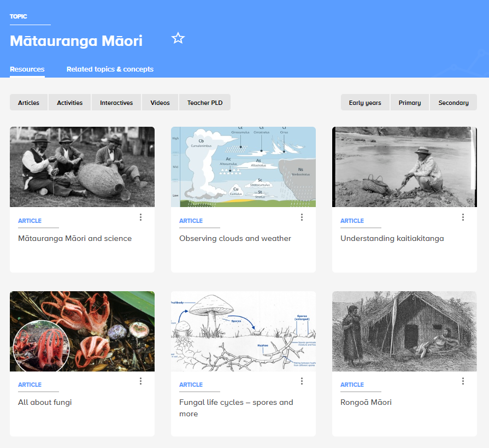Filter resources by Activities
This screenshot has width=489, height=448.
(x=70, y=103)
